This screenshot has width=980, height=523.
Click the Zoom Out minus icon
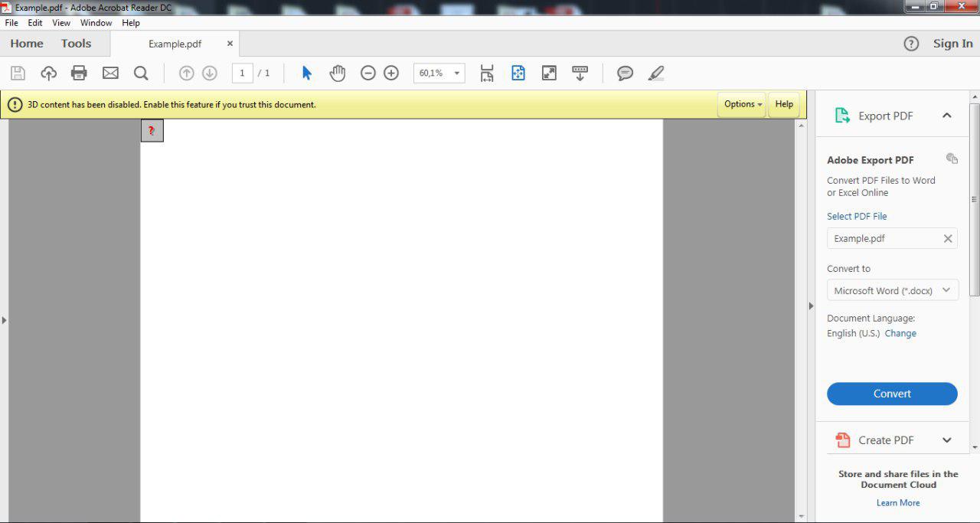pyautogui.click(x=368, y=73)
